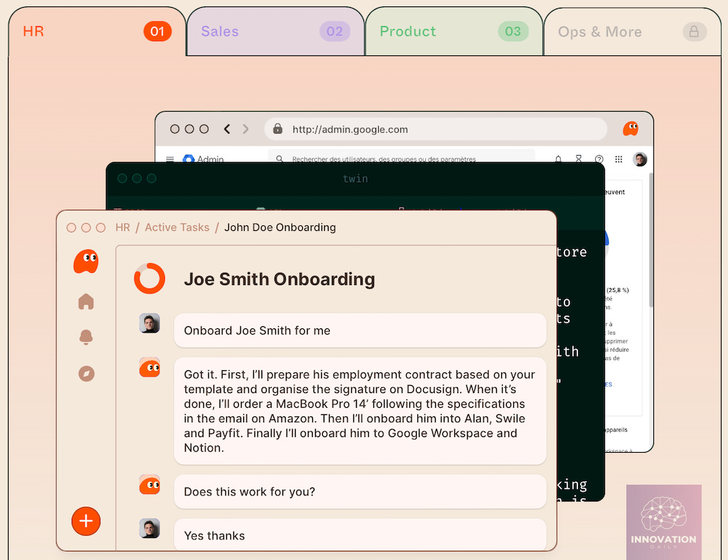Click the padlock icon in address bar

click(x=278, y=129)
